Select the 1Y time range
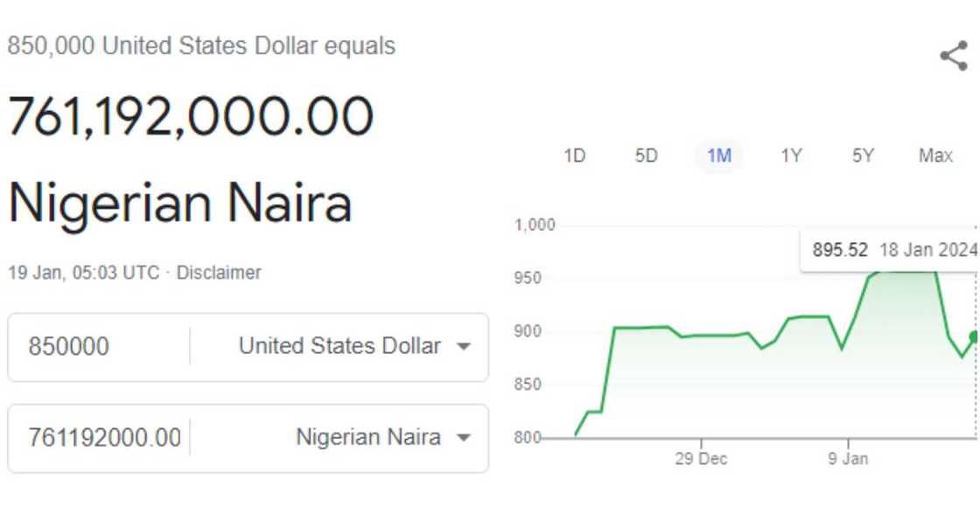 click(x=790, y=155)
